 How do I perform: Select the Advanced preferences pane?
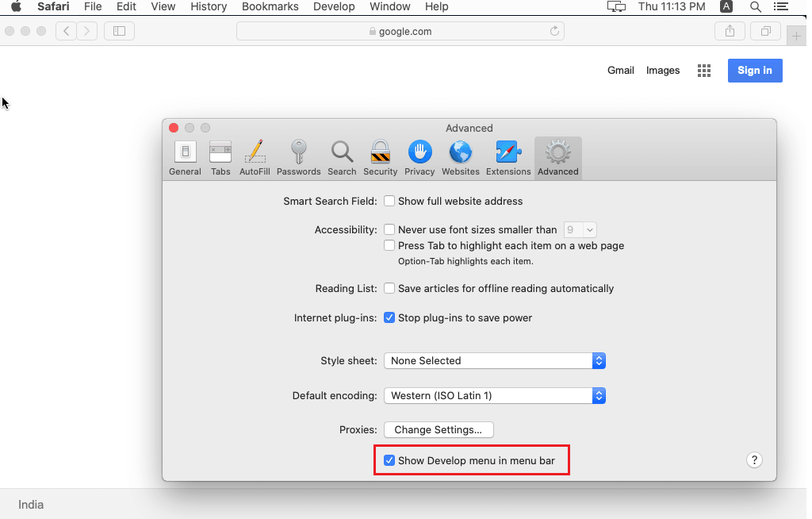557,158
